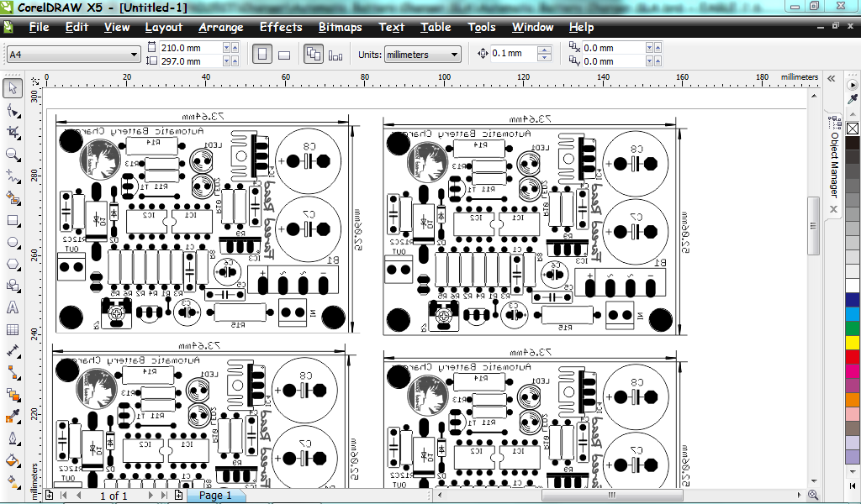Viewport: 861px width, 504px height.
Task: Open the Edit menu
Action: point(77,27)
